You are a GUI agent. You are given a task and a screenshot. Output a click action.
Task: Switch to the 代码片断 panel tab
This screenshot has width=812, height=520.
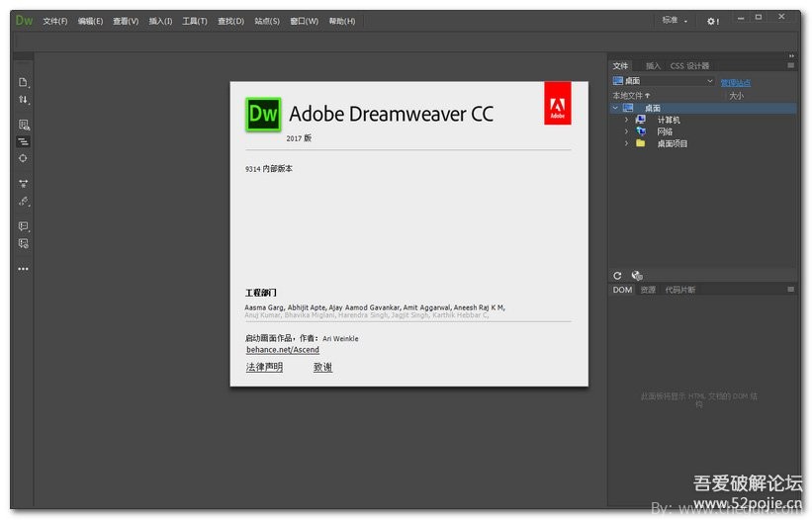[679, 290]
